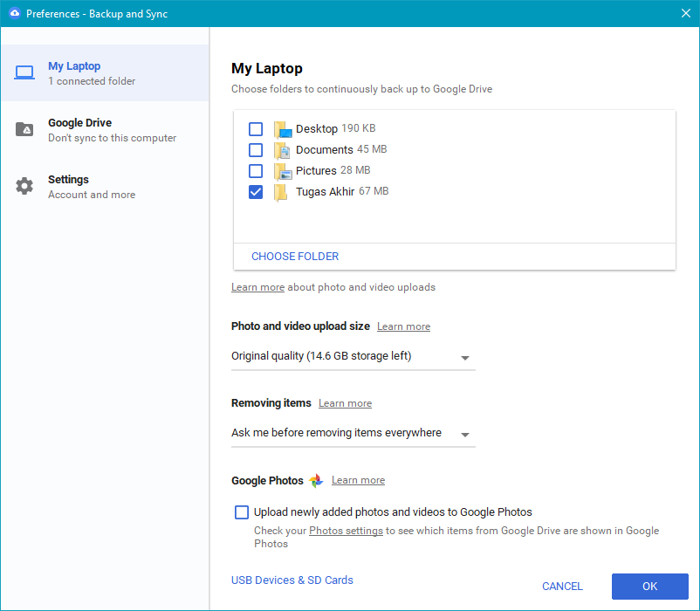This screenshot has height=611, width=700.
Task: Click 'Upload newly added photos and videos' label
Action: pos(393,511)
